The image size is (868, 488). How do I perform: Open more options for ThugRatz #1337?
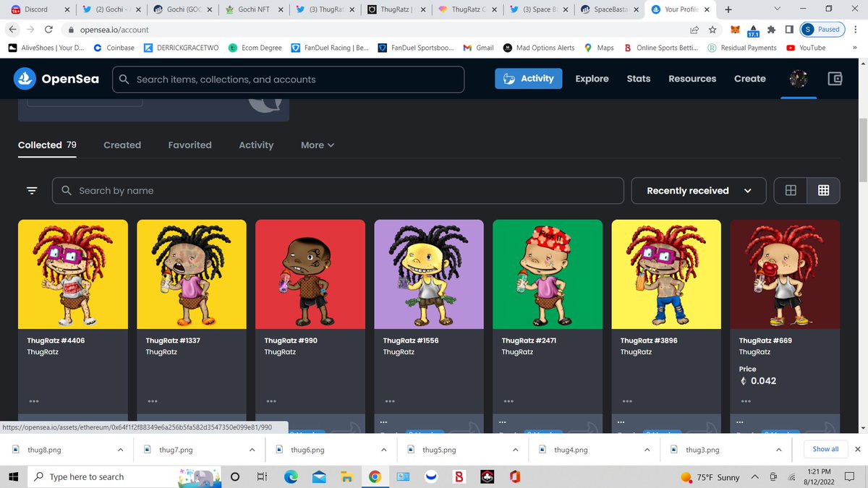click(x=153, y=401)
